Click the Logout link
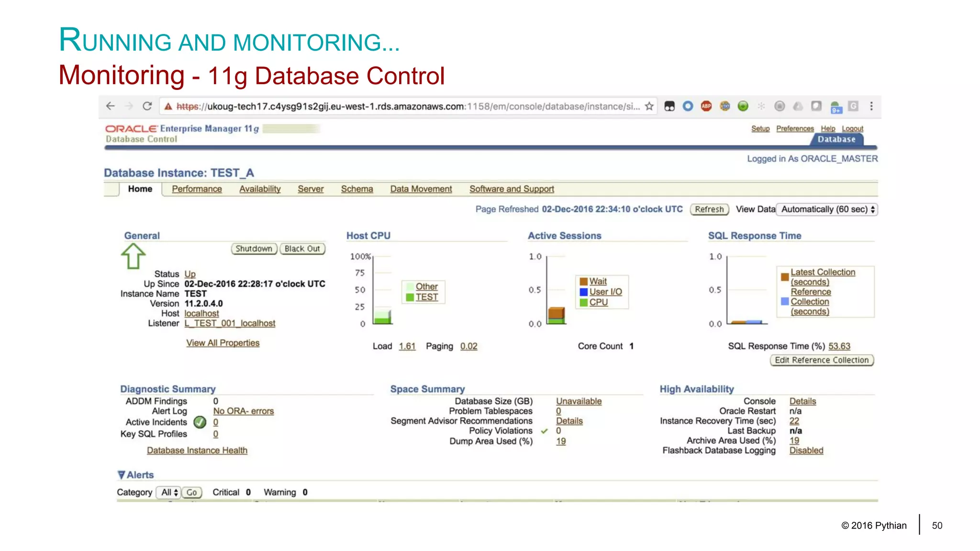This screenshot has height=551, width=980. (853, 129)
